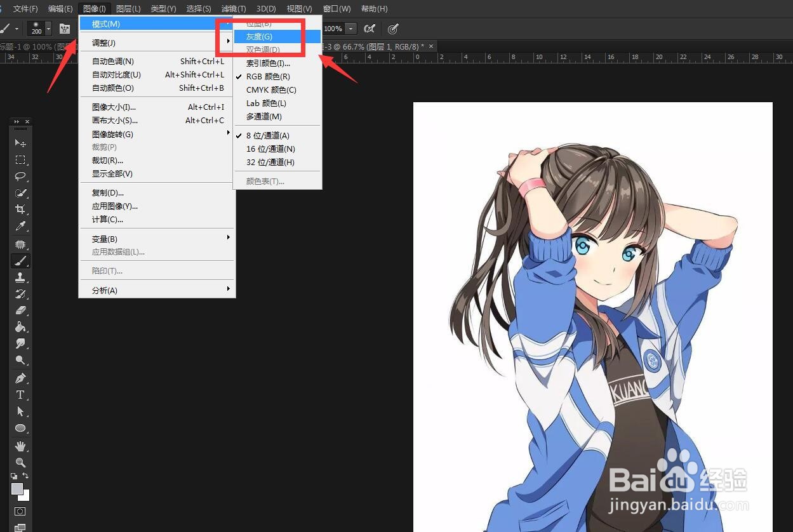Screen dimensions: 793x532
Task: Select the Clone Stamp tool
Action: click(20, 277)
